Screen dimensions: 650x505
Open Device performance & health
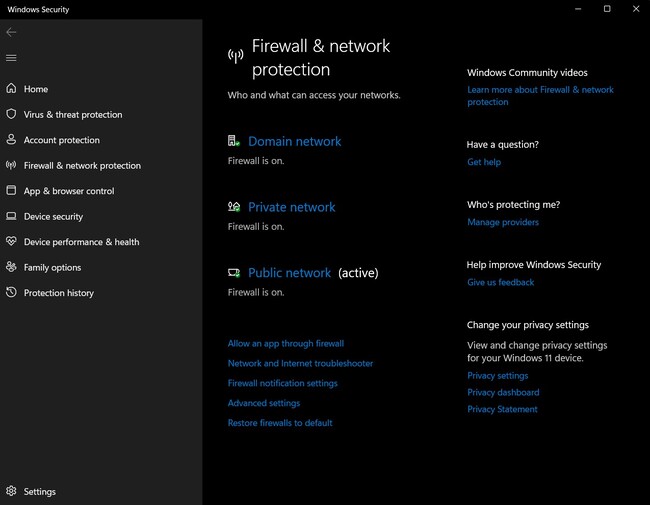pos(81,242)
